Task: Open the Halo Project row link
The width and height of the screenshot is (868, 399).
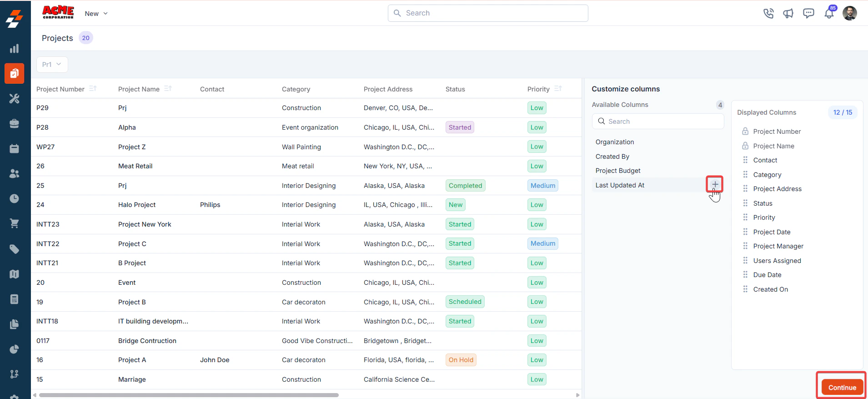Action: coord(137,205)
